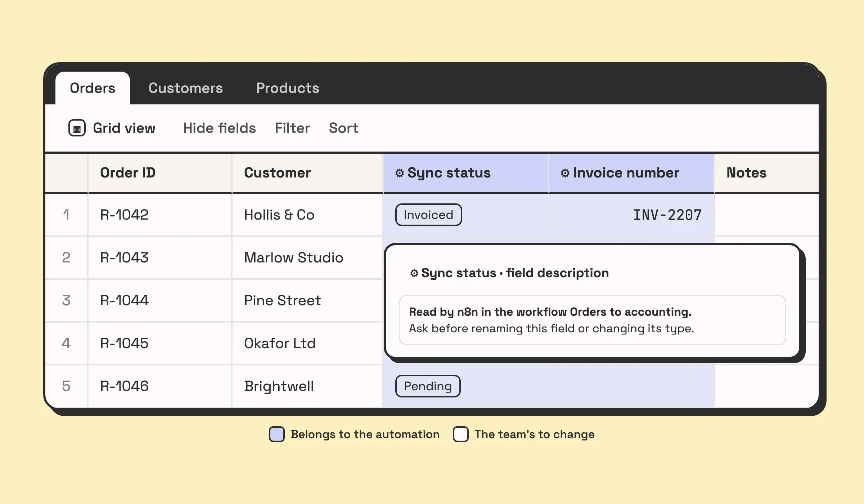Click the Brightwell customer cell
Screen dimensions: 864x504
coord(307,386)
